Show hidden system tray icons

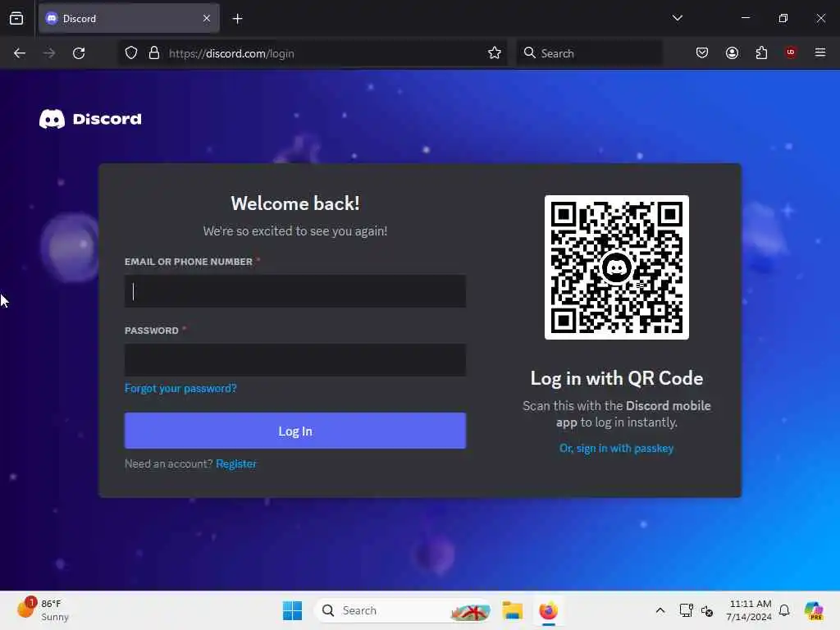click(x=660, y=610)
